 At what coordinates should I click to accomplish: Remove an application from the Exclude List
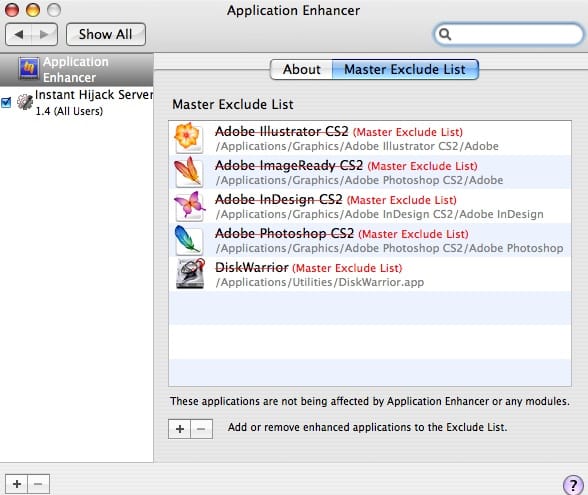click(x=201, y=429)
